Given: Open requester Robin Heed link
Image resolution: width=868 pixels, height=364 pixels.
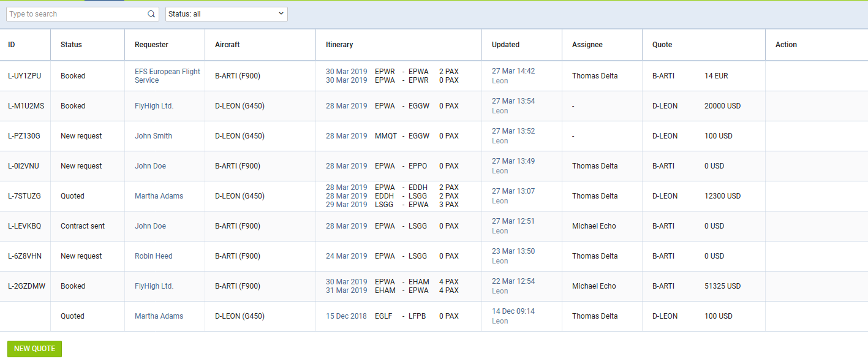Looking at the screenshot, I should click(x=154, y=256).
